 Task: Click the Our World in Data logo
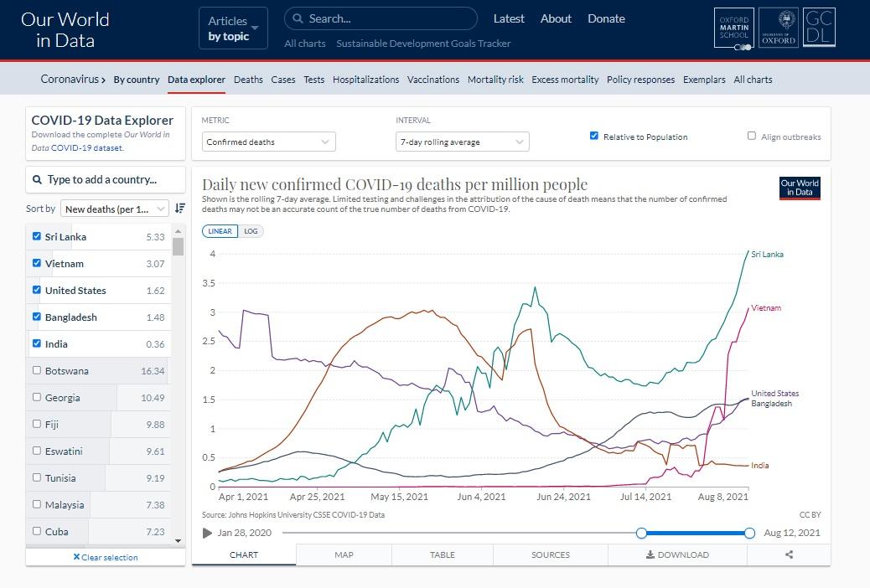coord(65,30)
